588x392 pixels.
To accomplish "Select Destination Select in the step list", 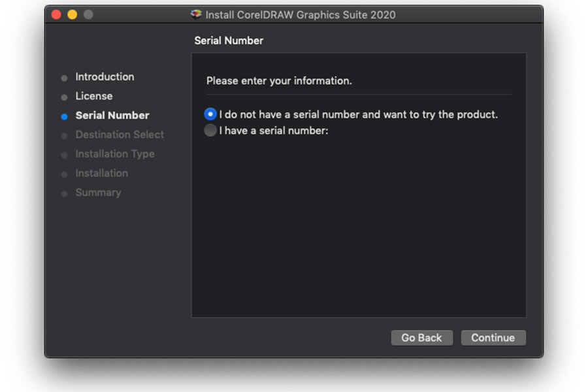I will tap(120, 135).
